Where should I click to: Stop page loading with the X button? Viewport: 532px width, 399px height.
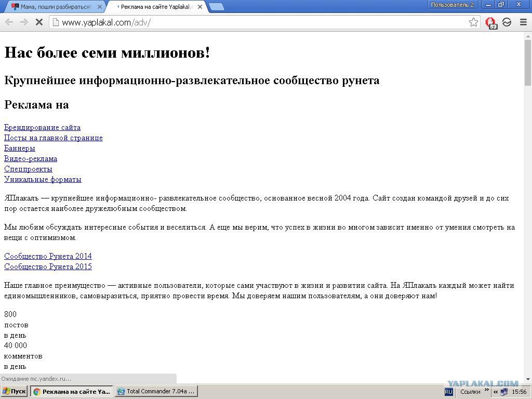[x=39, y=22]
